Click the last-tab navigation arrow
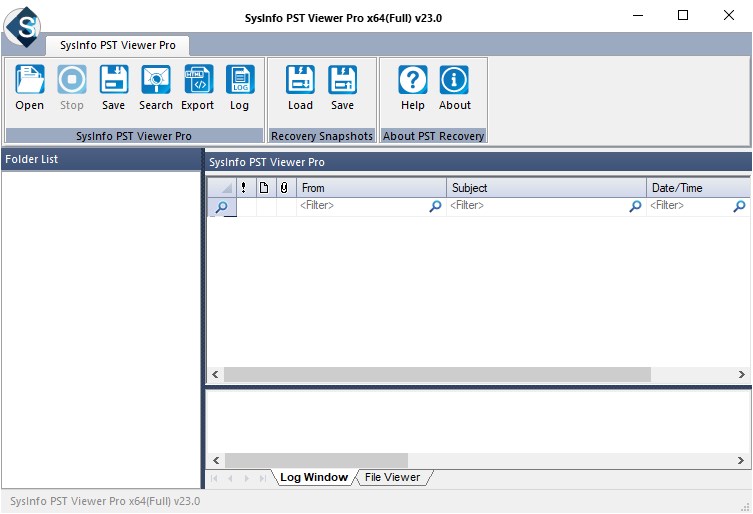This screenshot has width=753, height=514. coord(263,478)
